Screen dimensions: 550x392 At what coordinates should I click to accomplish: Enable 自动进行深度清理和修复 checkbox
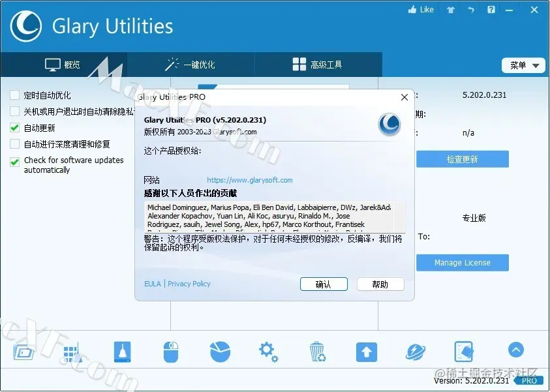[x=15, y=143]
